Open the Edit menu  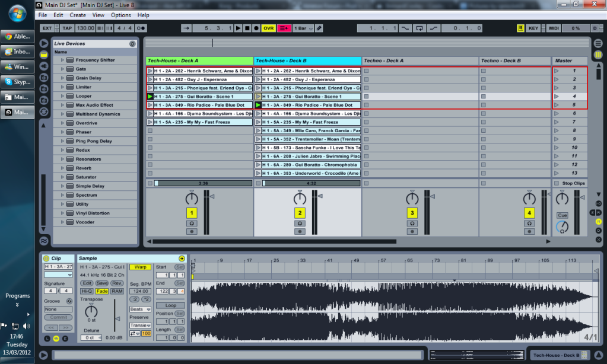(x=59, y=15)
